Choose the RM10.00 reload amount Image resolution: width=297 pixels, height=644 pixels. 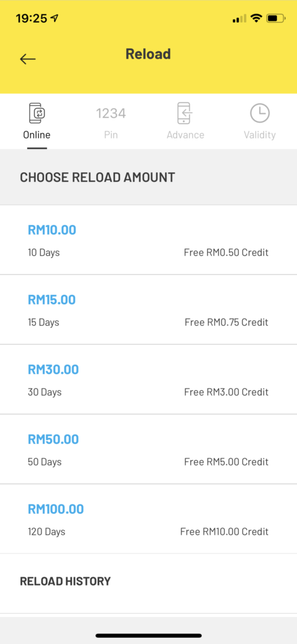[x=148, y=240]
